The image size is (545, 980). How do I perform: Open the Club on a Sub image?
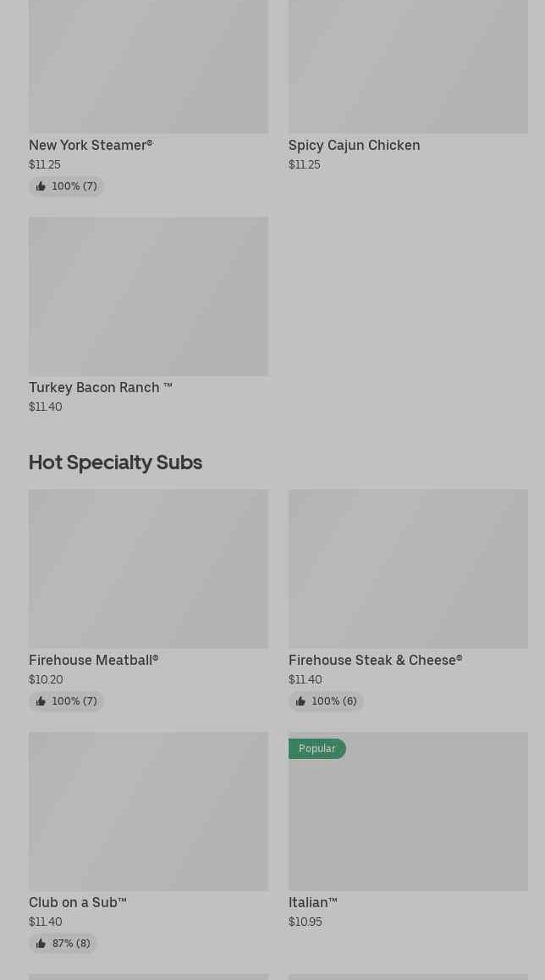pyautogui.click(x=148, y=811)
